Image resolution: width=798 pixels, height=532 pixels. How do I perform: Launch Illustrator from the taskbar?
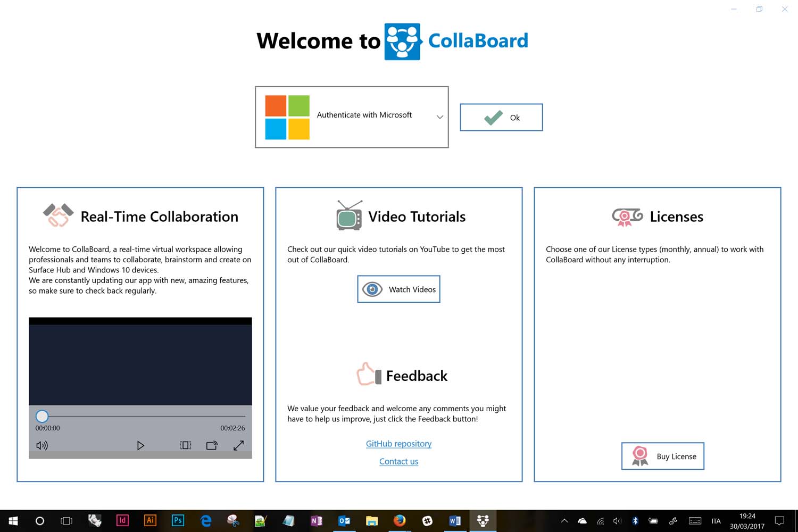tap(150, 520)
